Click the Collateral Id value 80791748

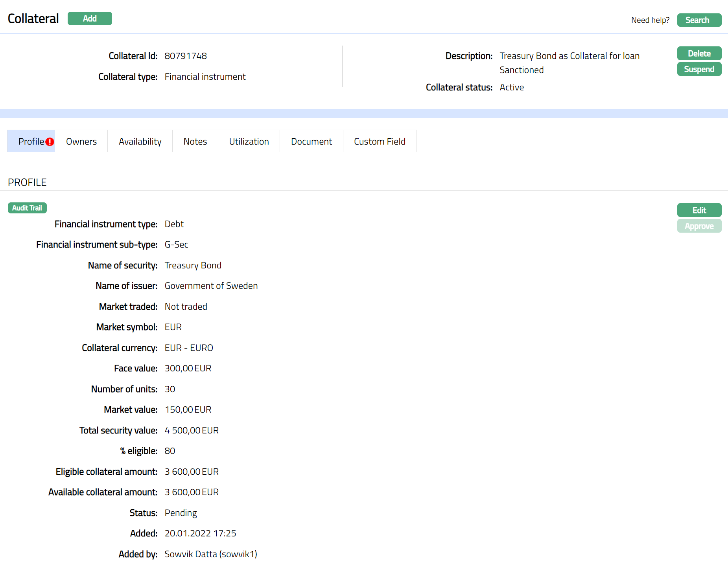[186, 56]
